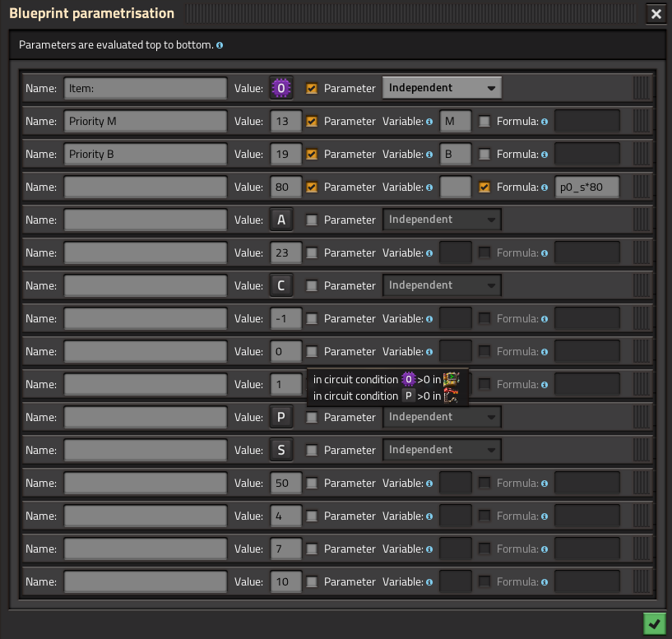The width and height of the screenshot is (672, 639).
Task: Select the signal S value icon
Action: [281, 450]
